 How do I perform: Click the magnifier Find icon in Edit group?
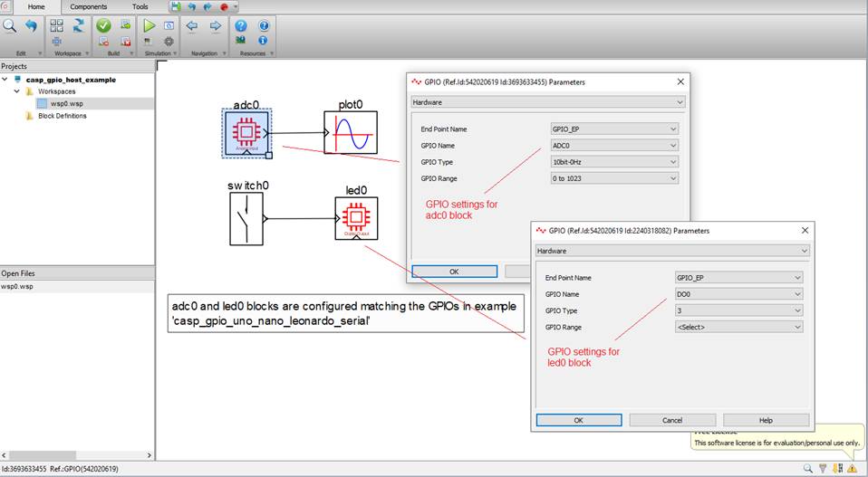point(9,25)
